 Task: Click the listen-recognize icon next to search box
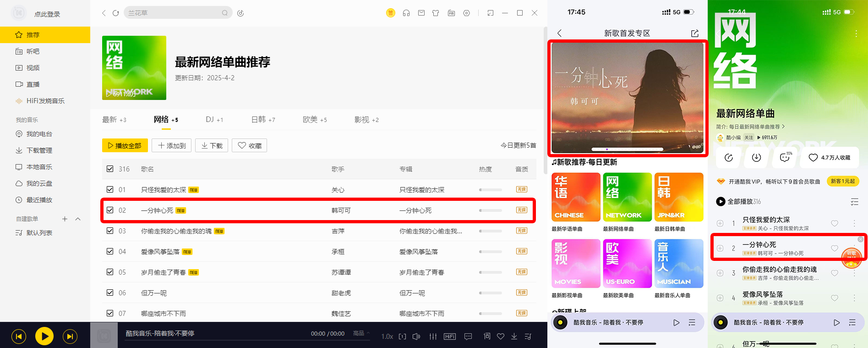[x=240, y=13]
